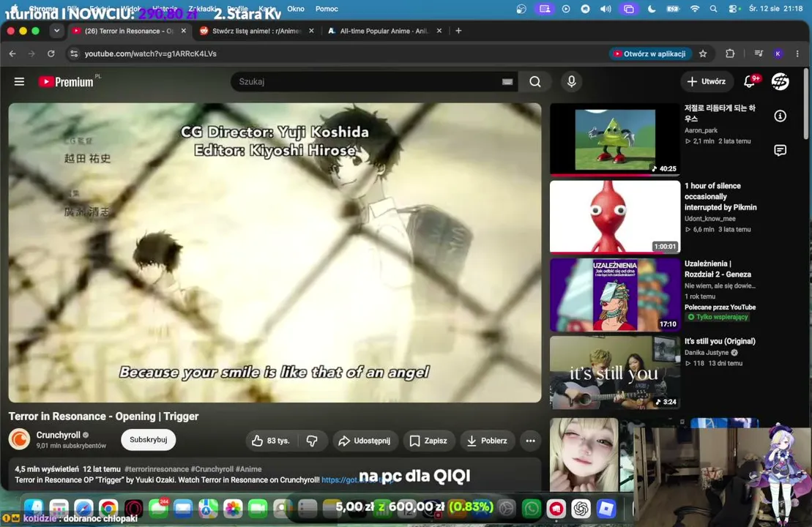Open Maps from the Dock
The height and width of the screenshot is (527, 812).
point(208,509)
